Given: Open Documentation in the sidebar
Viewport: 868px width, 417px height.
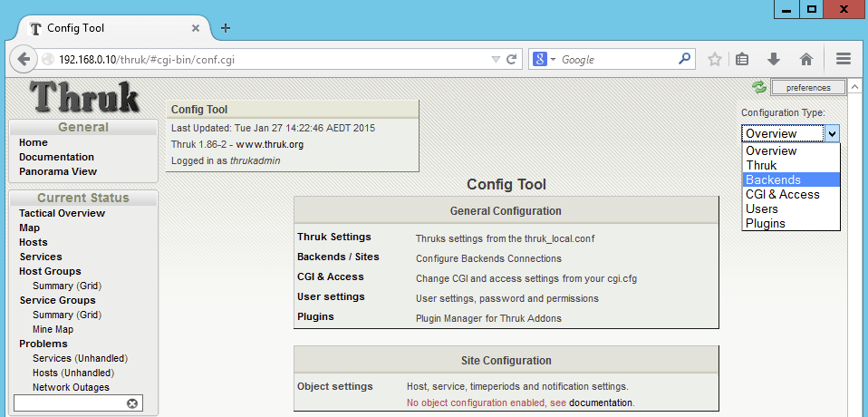Looking at the screenshot, I should coord(56,157).
